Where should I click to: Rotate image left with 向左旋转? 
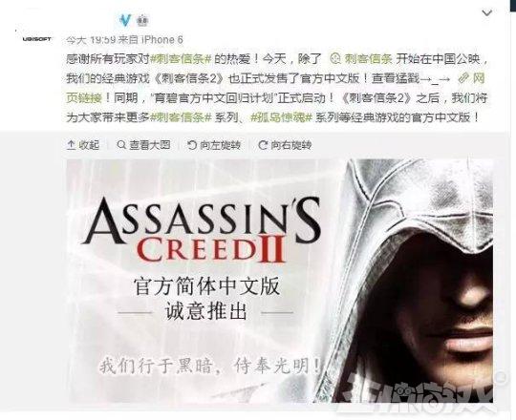coord(214,144)
